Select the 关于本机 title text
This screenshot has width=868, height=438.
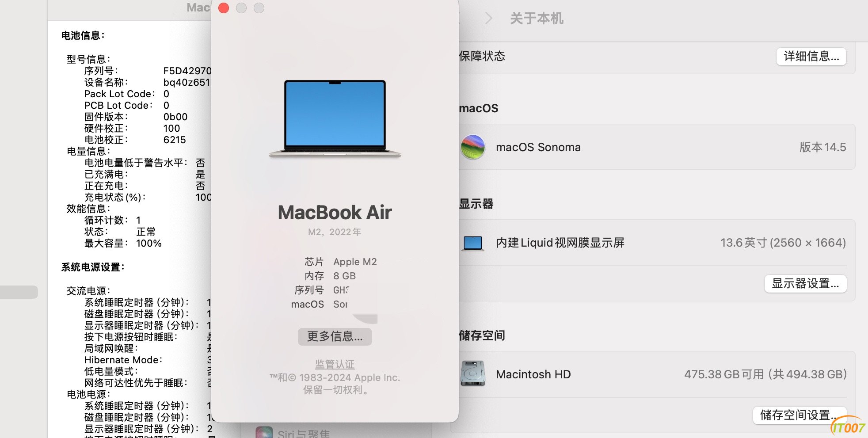pos(537,19)
